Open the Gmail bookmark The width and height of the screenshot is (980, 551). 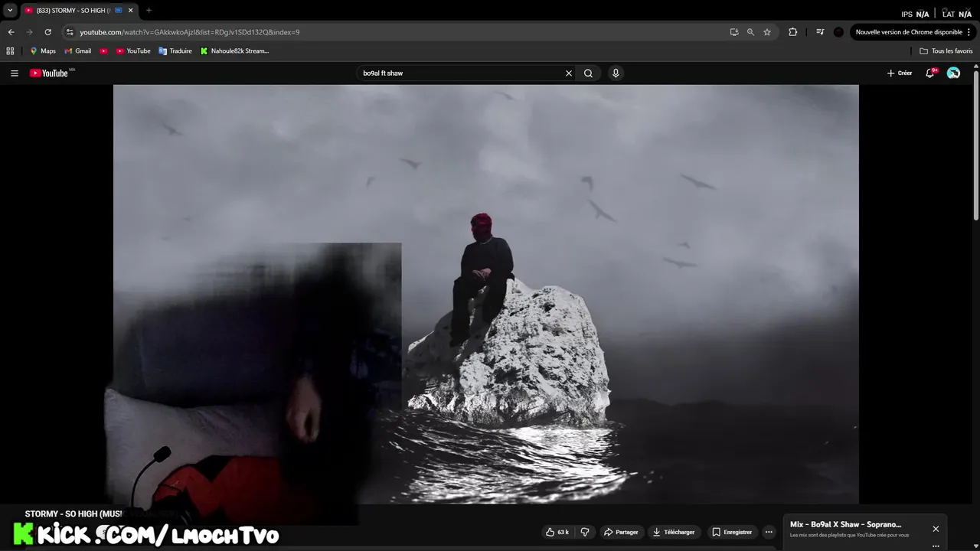pos(78,51)
